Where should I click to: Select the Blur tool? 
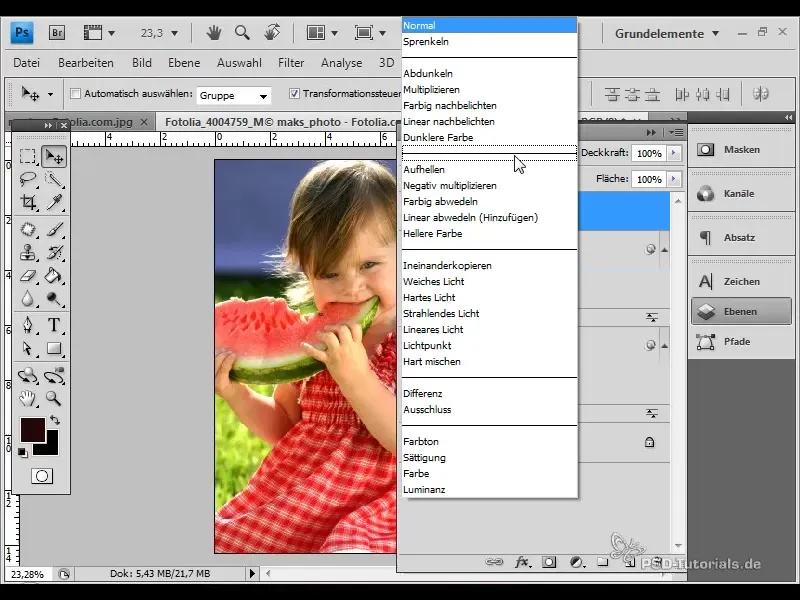[28, 299]
